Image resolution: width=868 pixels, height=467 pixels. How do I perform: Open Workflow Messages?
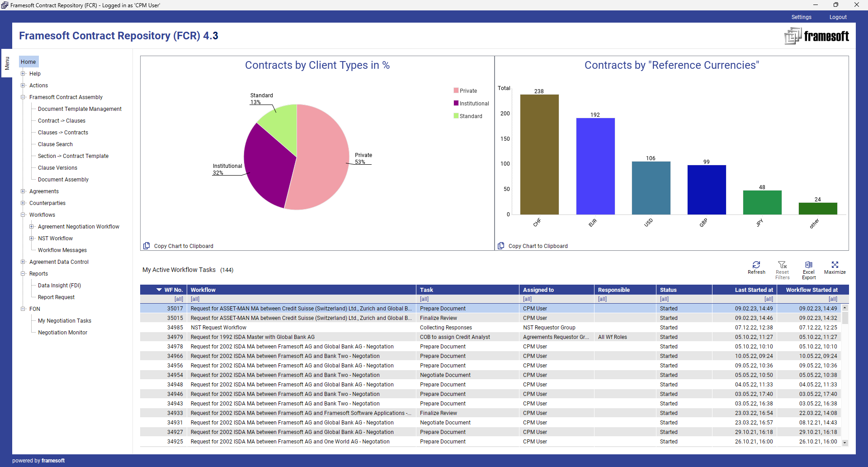pos(62,250)
